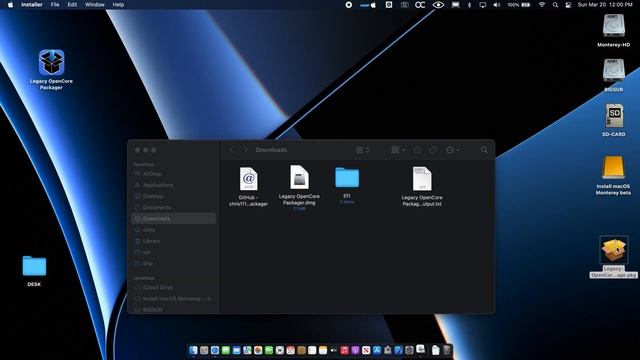The image size is (640, 360).
Task: Click the Wi-Fi status icon
Action: 542,5
